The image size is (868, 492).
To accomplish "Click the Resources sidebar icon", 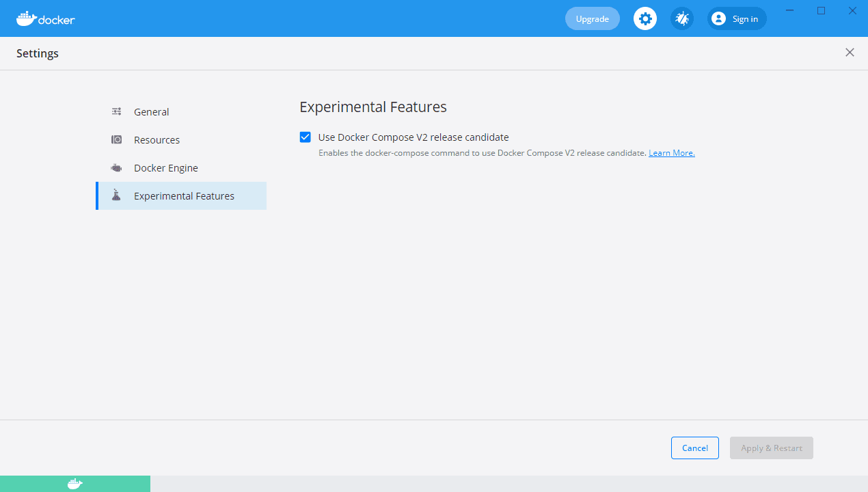I will point(116,139).
